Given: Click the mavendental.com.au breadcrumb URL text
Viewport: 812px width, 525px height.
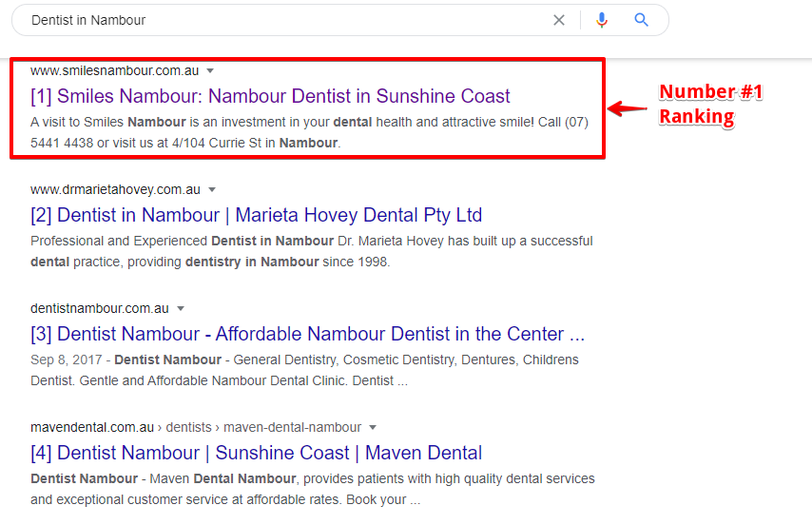Looking at the screenshot, I should (x=196, y=428).
